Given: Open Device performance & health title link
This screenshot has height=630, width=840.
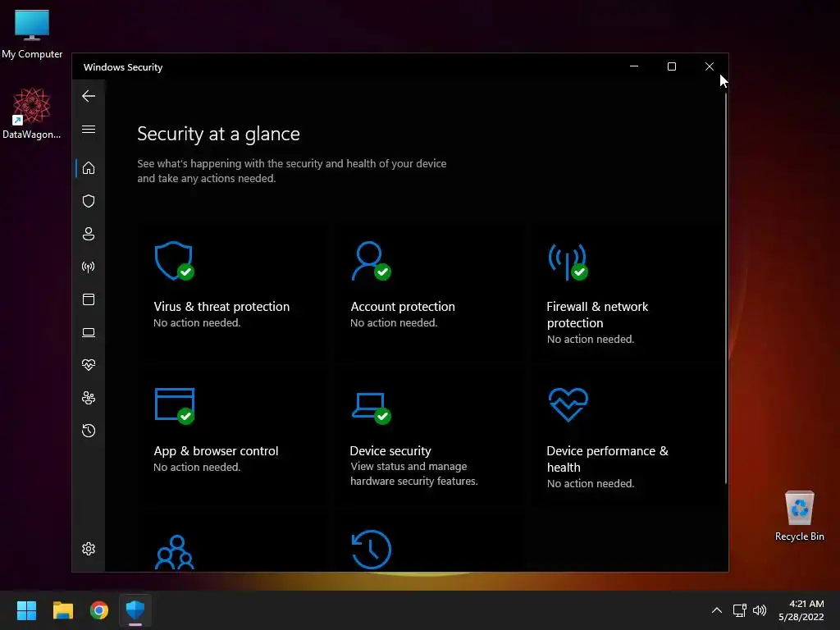Looking at the screenshot, I should click(608, 459).
